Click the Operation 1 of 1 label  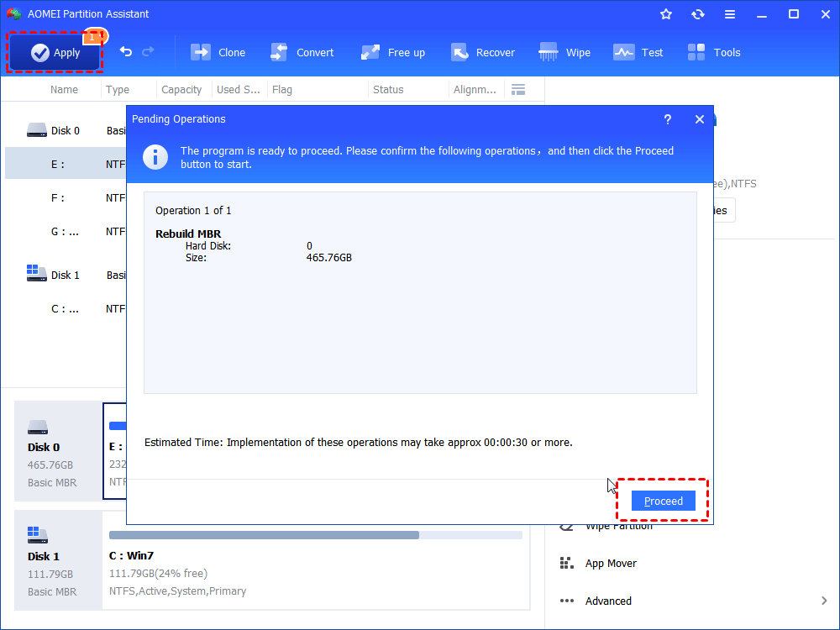pyautogui.click(x=193, y=211)
